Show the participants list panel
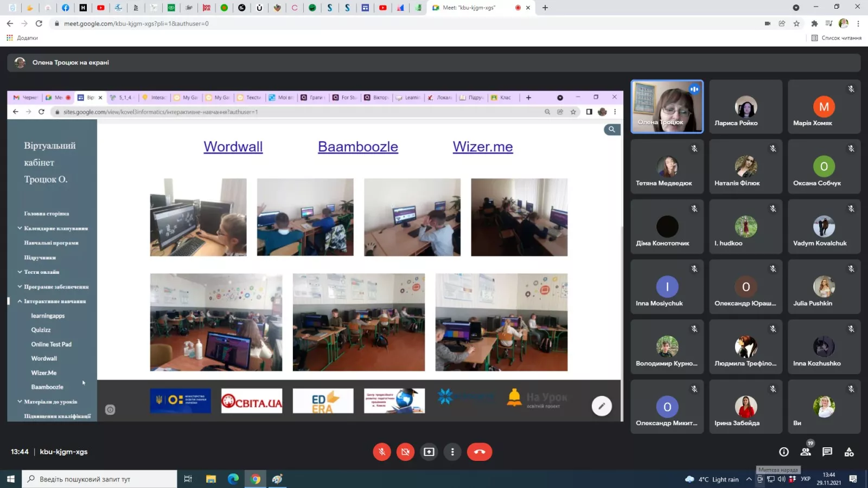The image size is (868, 488). 806,452
